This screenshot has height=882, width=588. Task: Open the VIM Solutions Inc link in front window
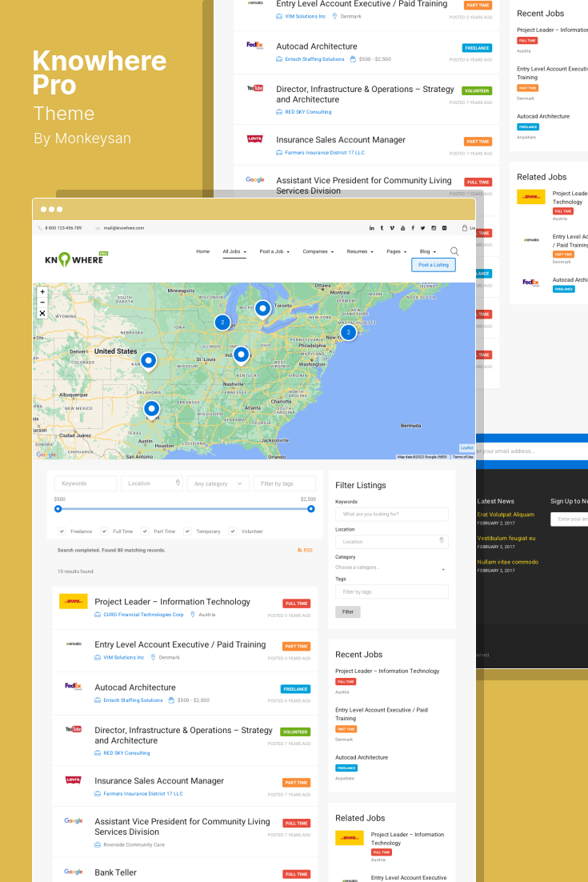coord(124,658)
